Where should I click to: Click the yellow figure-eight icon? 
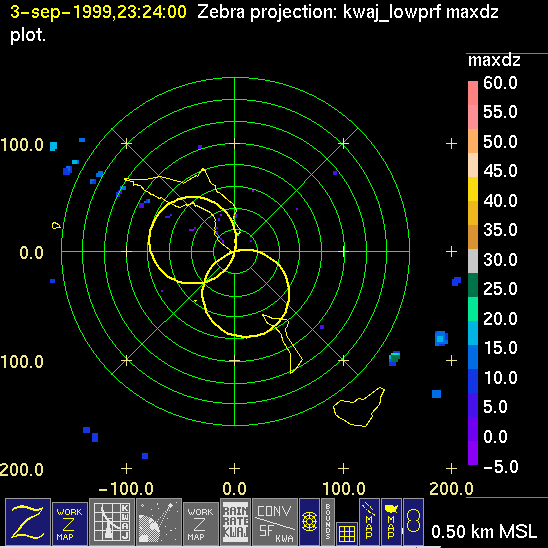tap(413, 522)
